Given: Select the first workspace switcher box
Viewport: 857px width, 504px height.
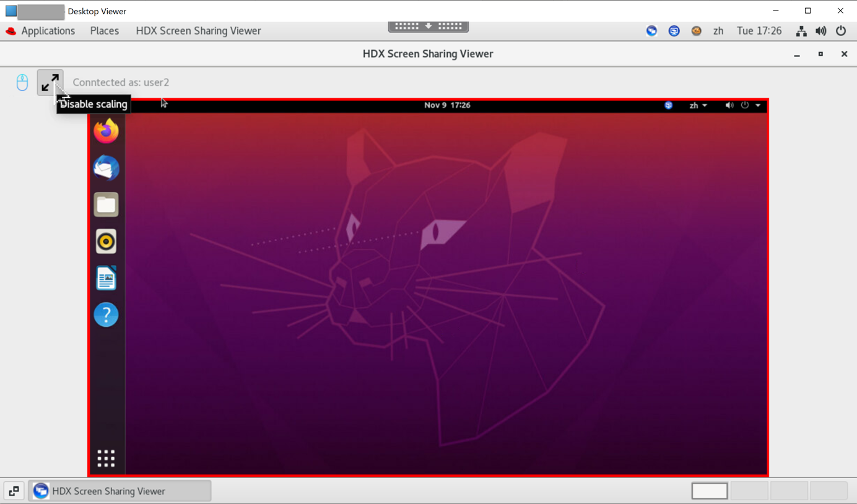Looking at the screenshot, I should 710,491.
